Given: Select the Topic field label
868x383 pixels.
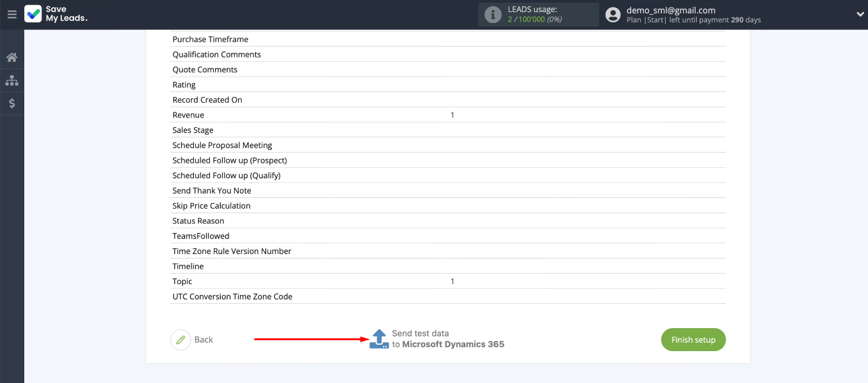Looking at the screenshot, I should click(183, 282).
